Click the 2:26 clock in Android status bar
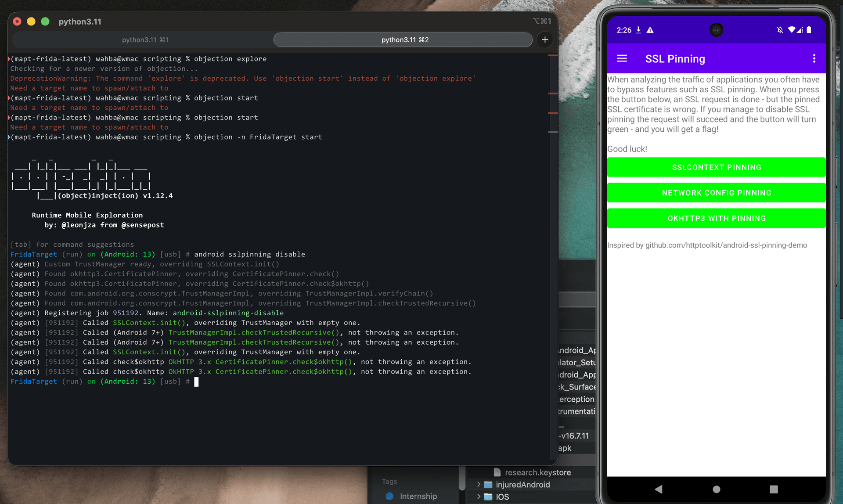The height and width of the screenshot is (504, 843). point(624,30)
